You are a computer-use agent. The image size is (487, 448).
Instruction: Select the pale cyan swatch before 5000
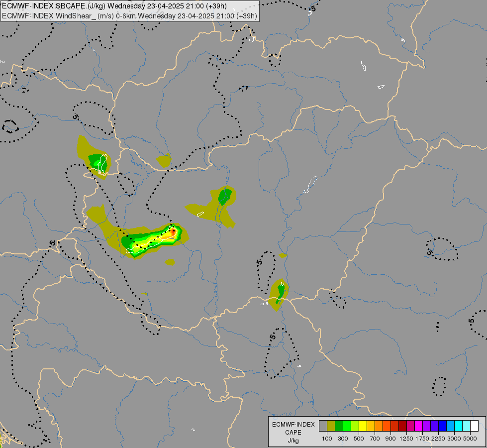[466, 426]
